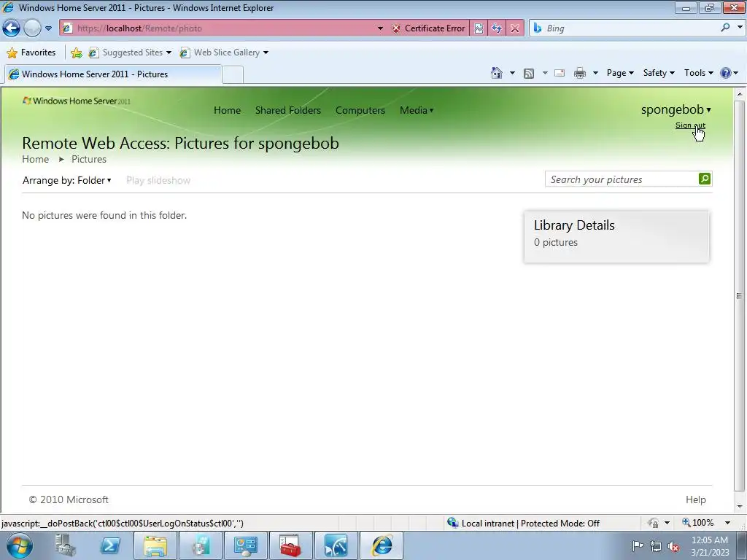Open the red toolbox taskbar icon

(290, 545)
